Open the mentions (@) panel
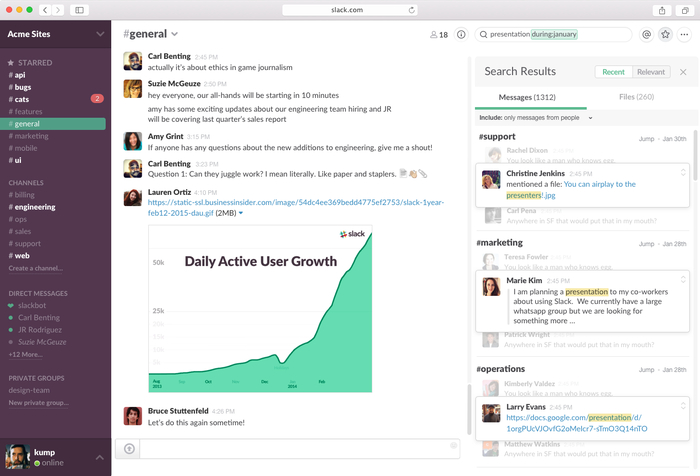The width and height of the screenshot is (700, 476). [646, 34]
